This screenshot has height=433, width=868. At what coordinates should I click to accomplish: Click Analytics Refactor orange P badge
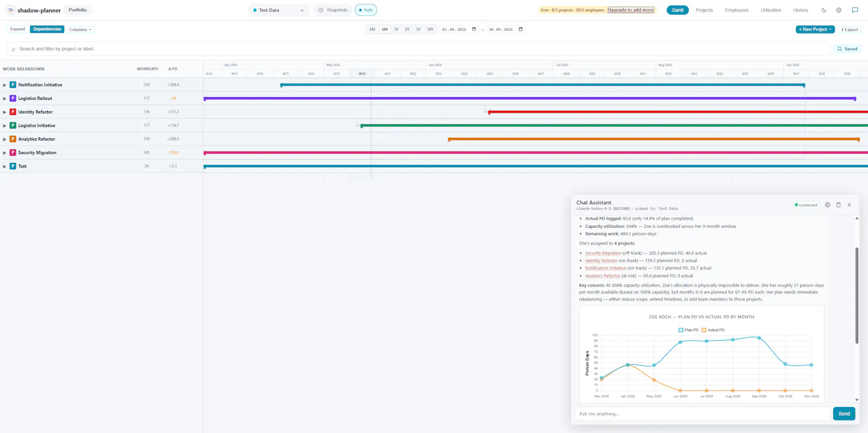click(13, 139)
